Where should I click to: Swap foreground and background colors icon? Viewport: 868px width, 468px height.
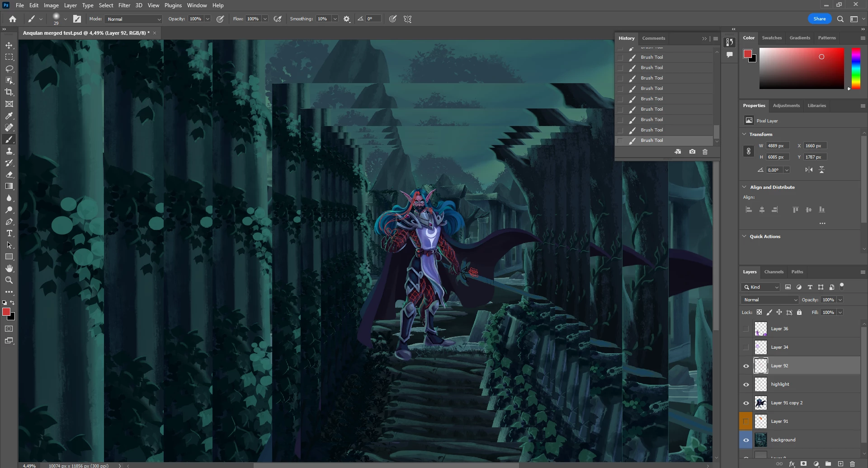(x=13, y=303)
